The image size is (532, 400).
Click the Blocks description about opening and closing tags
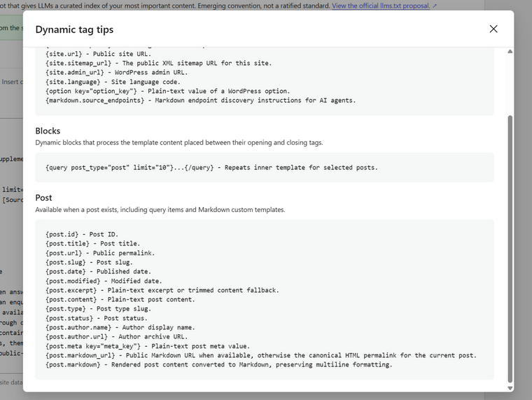point(179,143)
